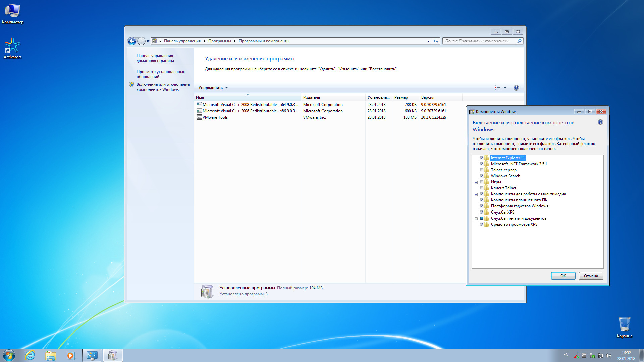Screen dimensions: 644x362
Task: Expand Службы печати и документов node
Action: pos(476,219)
